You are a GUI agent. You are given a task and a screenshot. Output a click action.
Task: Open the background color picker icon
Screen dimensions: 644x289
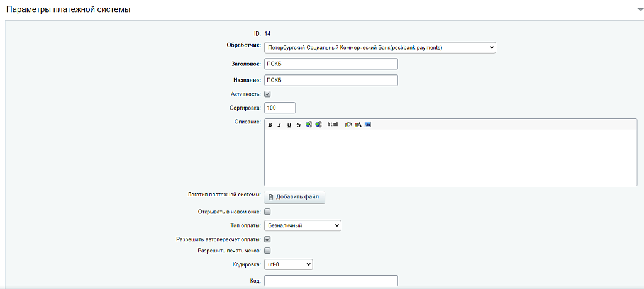click(348, 125)
